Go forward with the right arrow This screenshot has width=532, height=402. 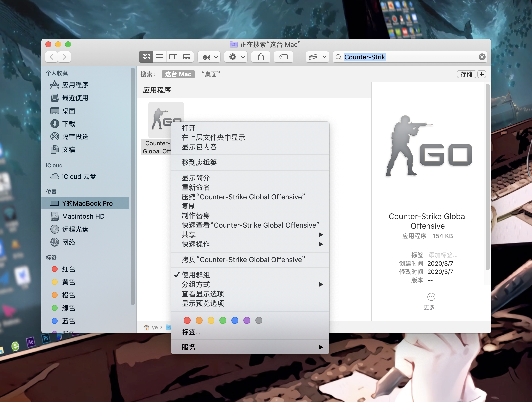coord(64,57)
